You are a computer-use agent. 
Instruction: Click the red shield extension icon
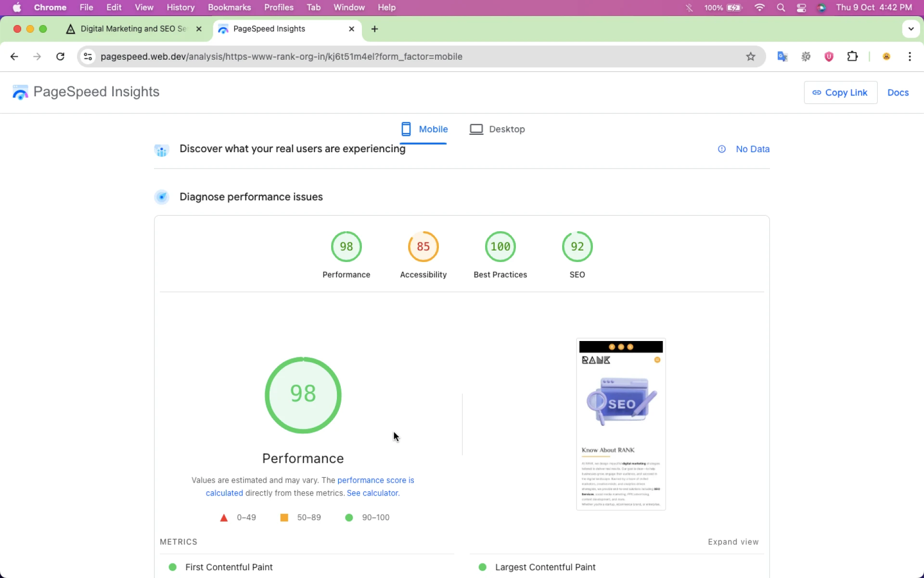829,57
